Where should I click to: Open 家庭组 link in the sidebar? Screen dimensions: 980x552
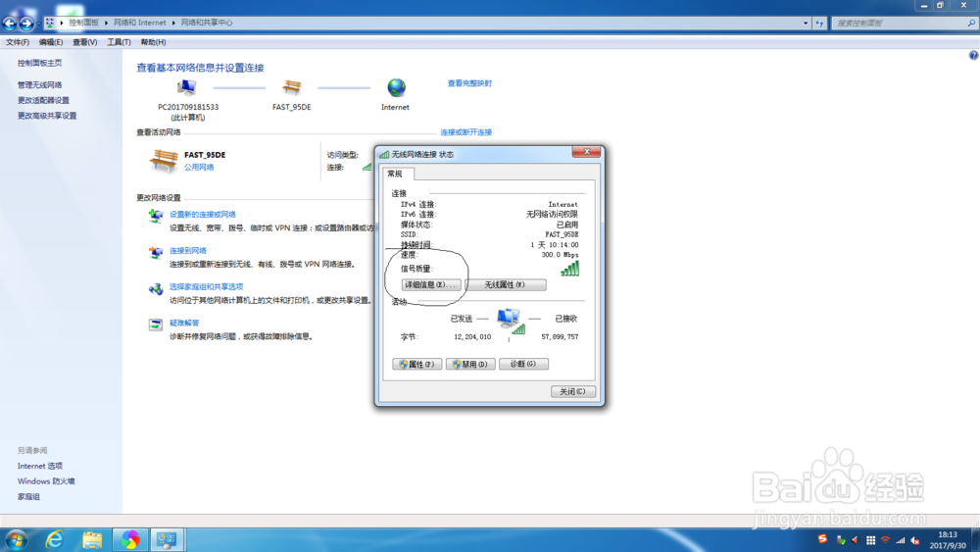coord(28,497)
